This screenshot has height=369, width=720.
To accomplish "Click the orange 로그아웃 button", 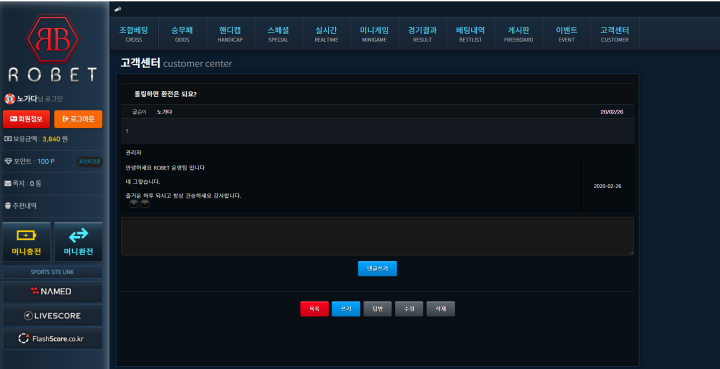I will pyautogui.click(x=78, y=119).
